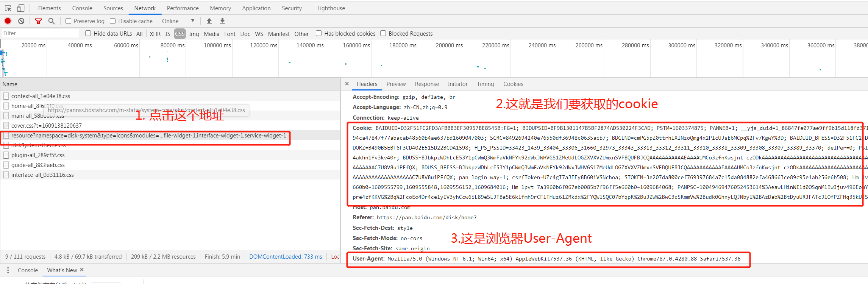The height and width of the screenshot is (284, 868).
Task: Filter requests by Font
Action: point(230,34)
